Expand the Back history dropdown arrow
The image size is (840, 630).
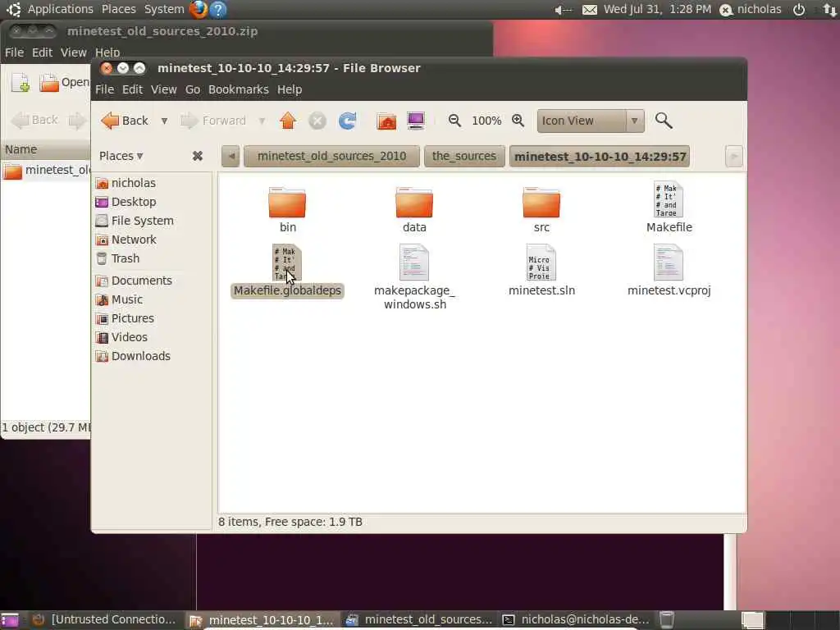[164, 121]
